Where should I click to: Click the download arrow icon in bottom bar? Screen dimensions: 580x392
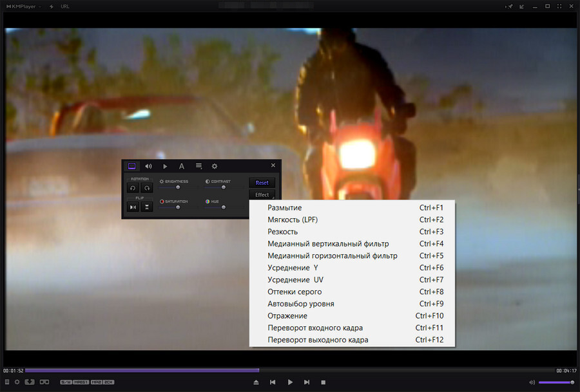pos(30,382)
